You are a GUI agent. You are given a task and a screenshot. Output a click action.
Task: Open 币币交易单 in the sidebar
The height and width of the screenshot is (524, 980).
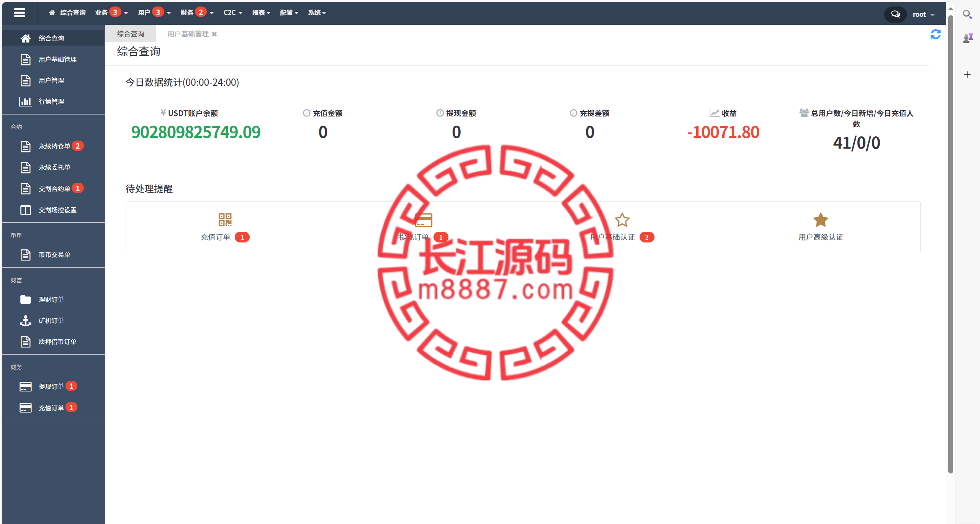[54, 255]
